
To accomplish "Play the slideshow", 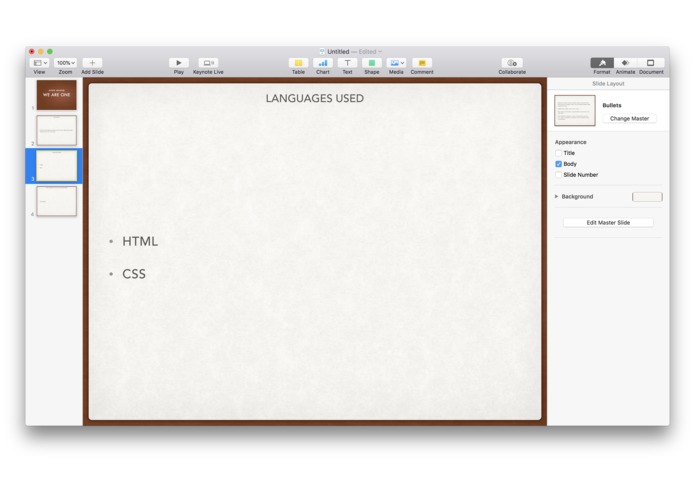I will (179, 63).
